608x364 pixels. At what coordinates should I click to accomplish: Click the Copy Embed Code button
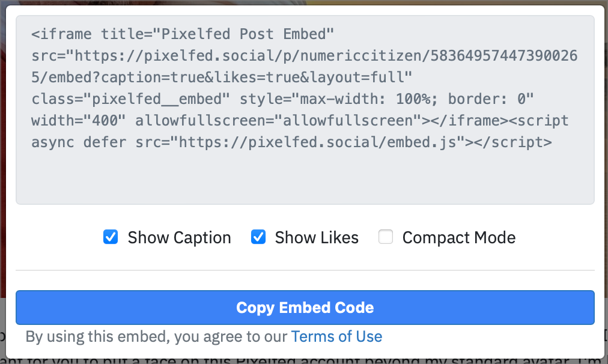(304, 308)
